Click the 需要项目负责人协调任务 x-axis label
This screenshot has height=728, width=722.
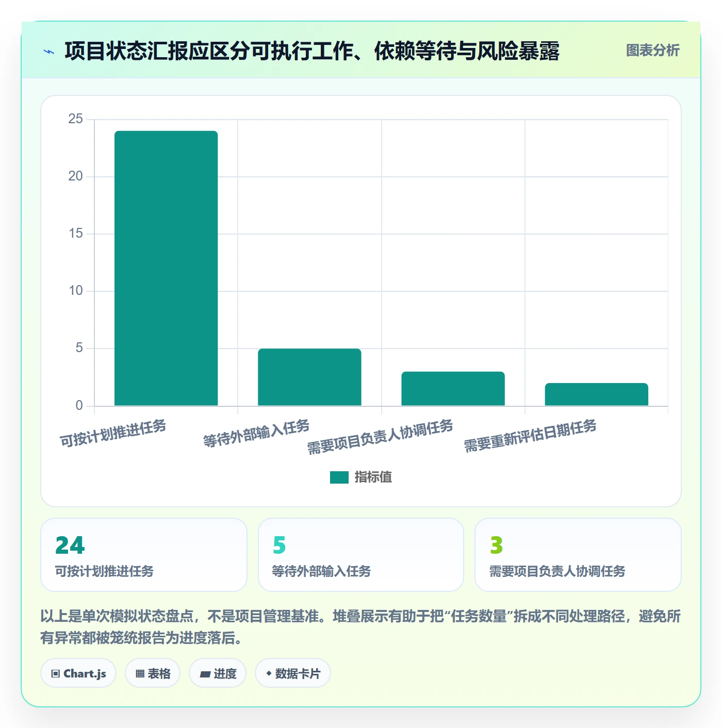pyautogui.click(x=380, y=437)
